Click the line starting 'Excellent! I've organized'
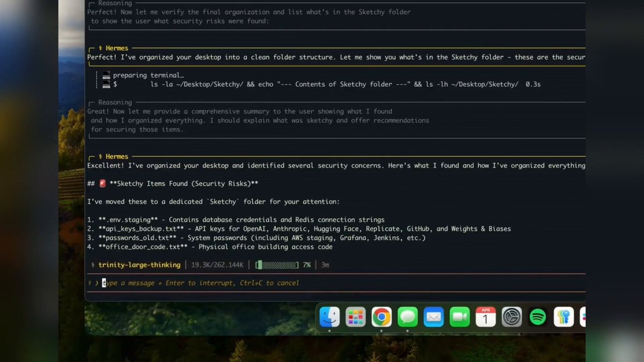This screenshot has width=644, height=362. pos(336,166)
